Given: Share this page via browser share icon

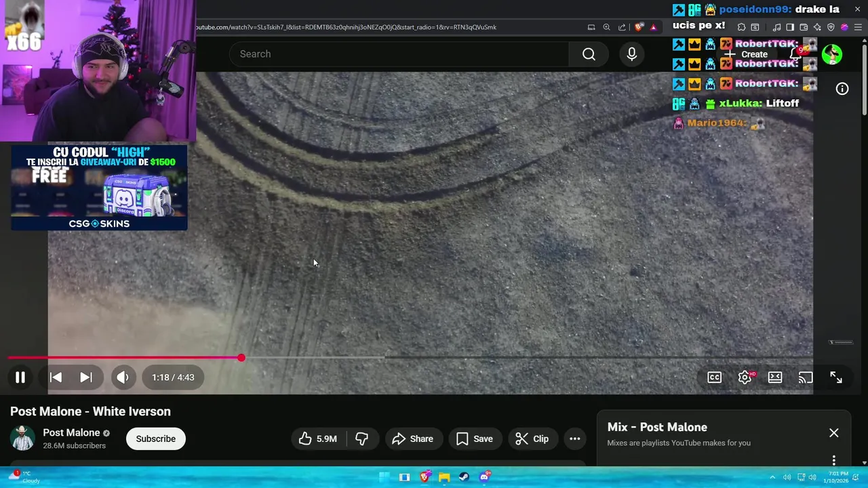Looking at the screenshot, I should 622,27.
